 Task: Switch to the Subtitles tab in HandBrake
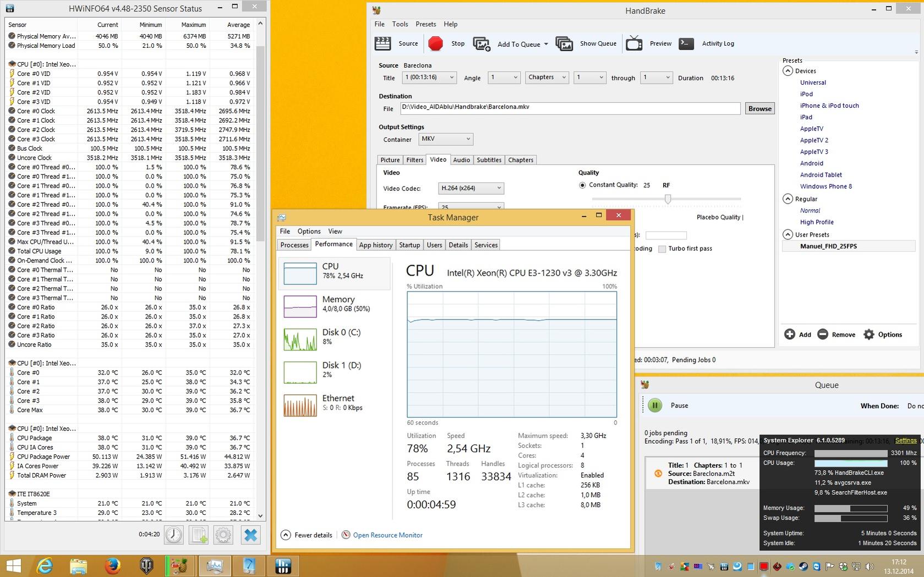click(x=489, y=160)
